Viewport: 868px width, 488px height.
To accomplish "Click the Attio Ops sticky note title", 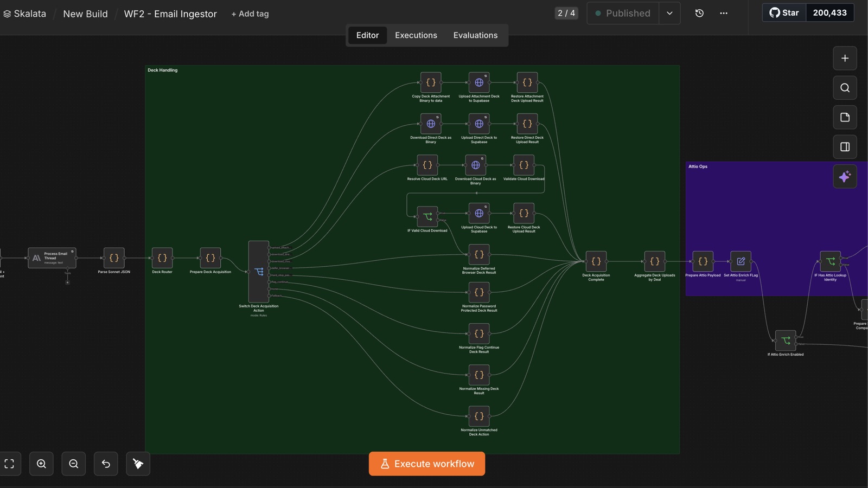I will 698,166.
